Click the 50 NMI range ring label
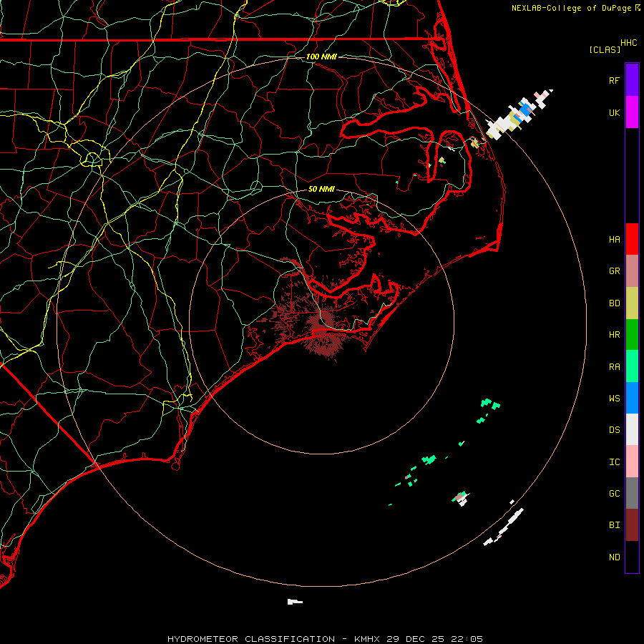The image size is (644, 644). click(x=321, y=189)
